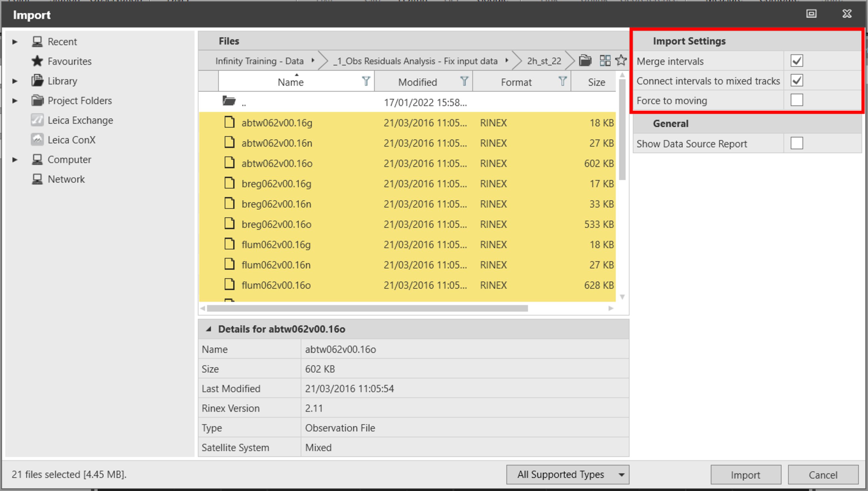Go to Infinity Training - Data breadcrumb
The width and height of the screenshot is (868, 491).
click(259, 61)
